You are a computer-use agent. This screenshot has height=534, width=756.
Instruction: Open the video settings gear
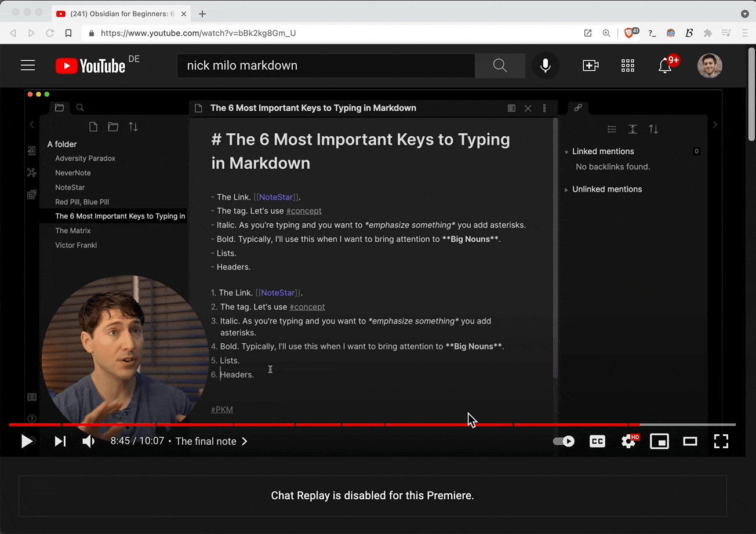pyautogui.click(x=628, y=441)
